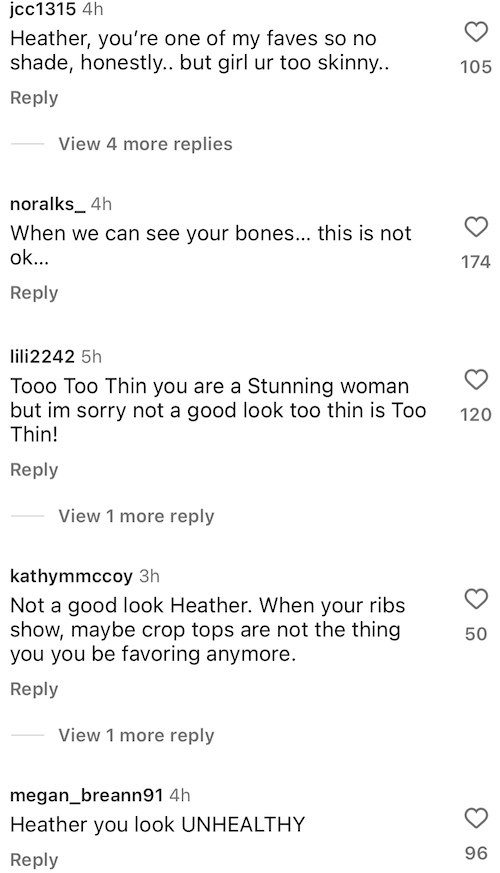
Task: Expand replies under lili2242's comment
Action: pos(136,516)
